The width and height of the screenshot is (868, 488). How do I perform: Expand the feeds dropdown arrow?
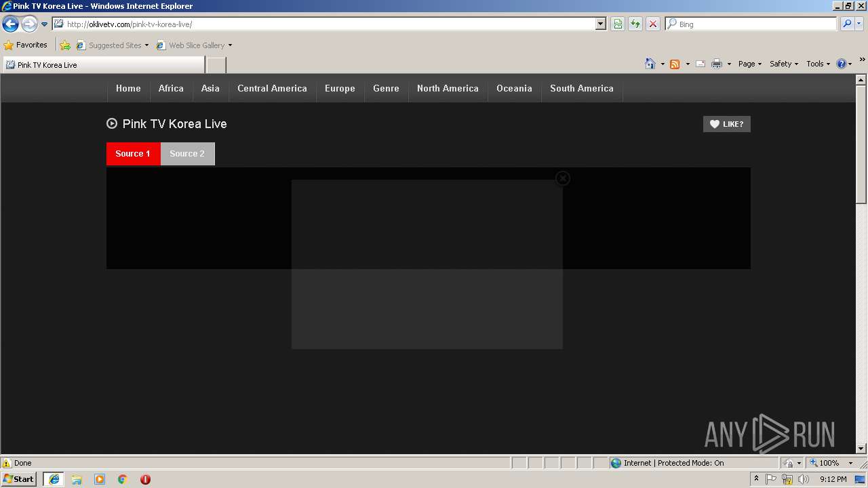[688, 64]
